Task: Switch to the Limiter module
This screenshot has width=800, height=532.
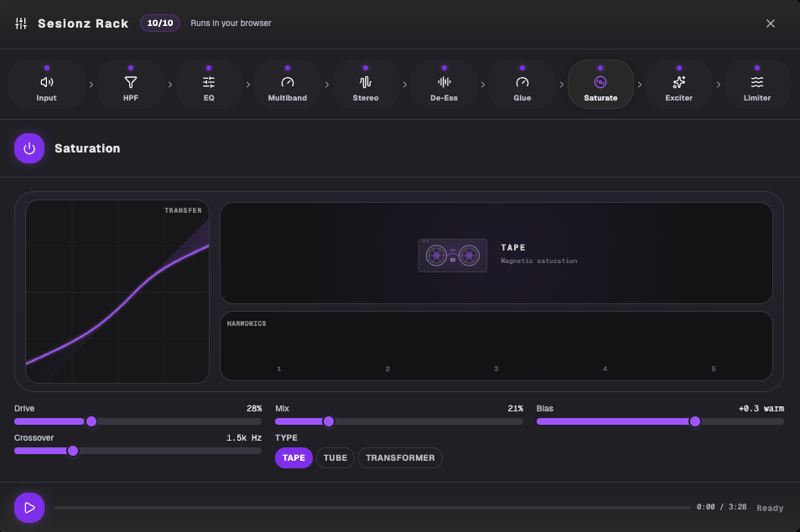Action: click(757, 84)
